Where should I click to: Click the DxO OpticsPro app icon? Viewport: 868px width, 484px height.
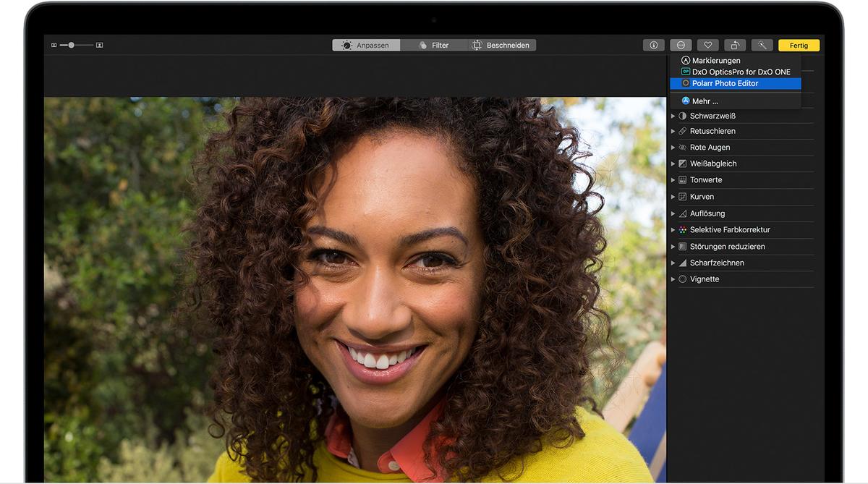686,72
